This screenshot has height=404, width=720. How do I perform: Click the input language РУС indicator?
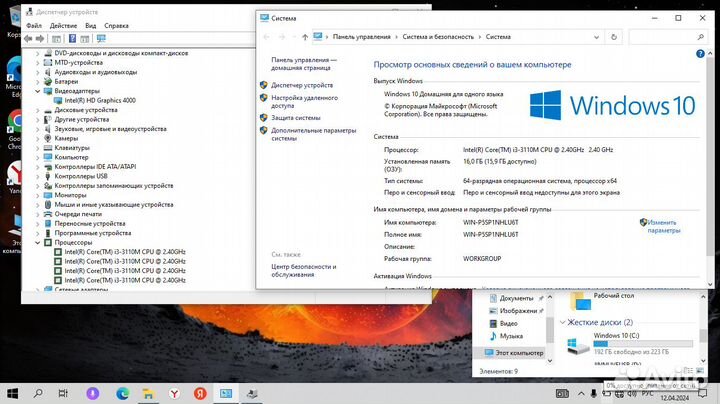[x=647, y=394]
